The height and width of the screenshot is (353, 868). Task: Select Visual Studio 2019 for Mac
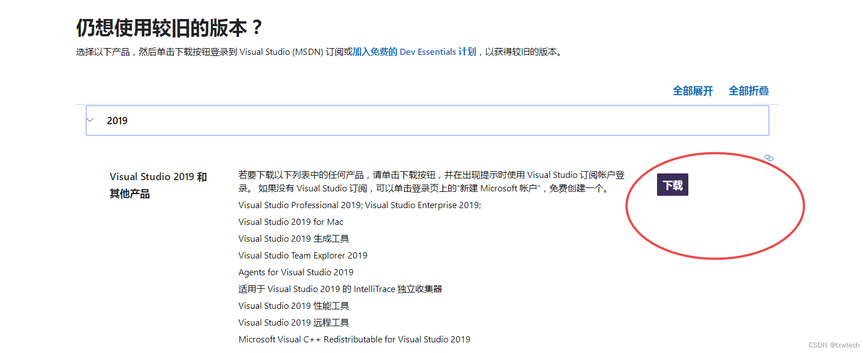pyautogui.click(x=290, y=222)
